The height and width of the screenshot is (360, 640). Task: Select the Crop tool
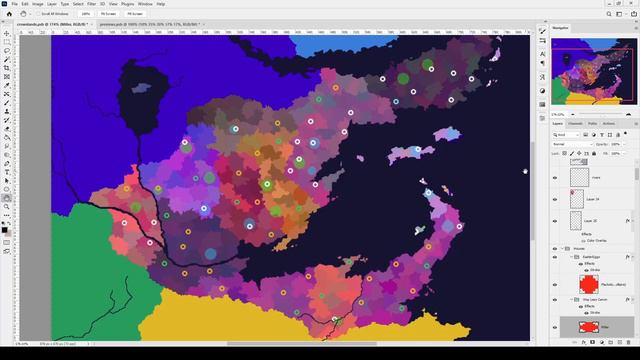point(7,68)
